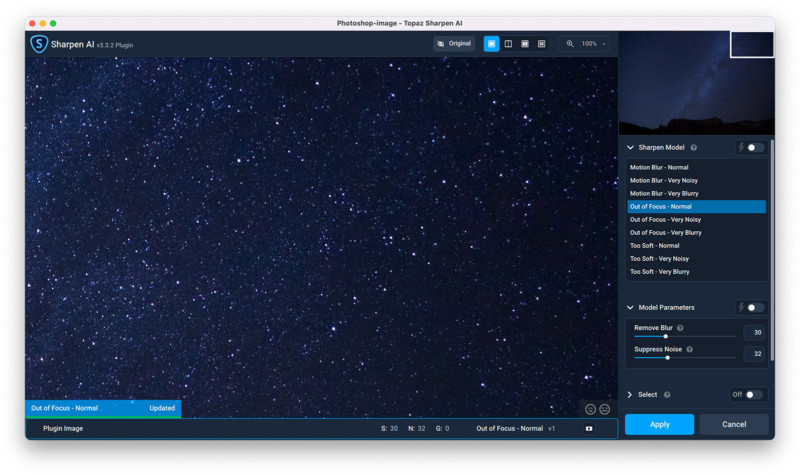Toggle auto Model Parameters switch
Image resolution: width=800 pixels, height=475 pixels.
(754, 307)
